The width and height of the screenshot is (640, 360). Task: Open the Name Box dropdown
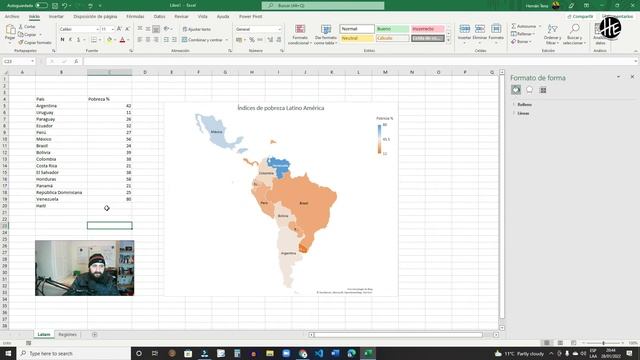(x=32, y=61)
